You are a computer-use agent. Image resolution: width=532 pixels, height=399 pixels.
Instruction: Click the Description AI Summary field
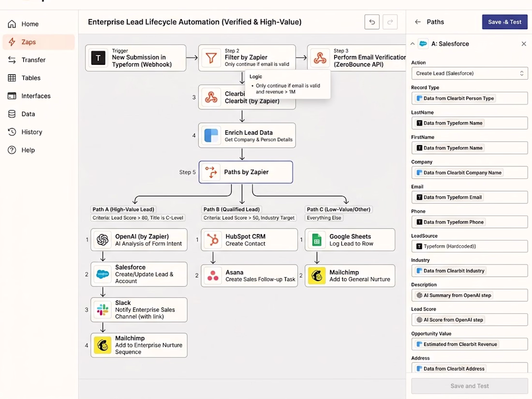click(470, 295)
